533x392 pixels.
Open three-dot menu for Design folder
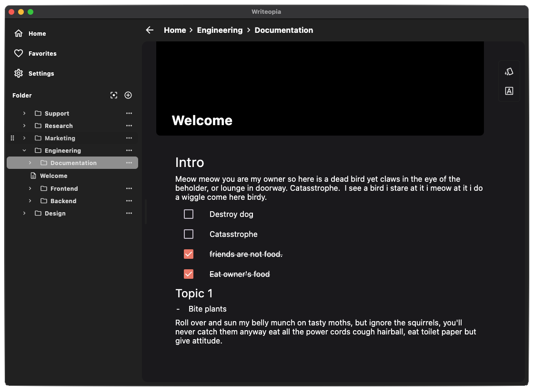tap(129, 213)
